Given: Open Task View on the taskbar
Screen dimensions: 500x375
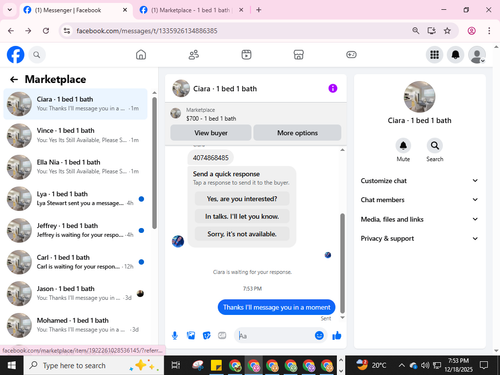Looking at the screenshot, I should pyautogui.click(x=176, y=366).
